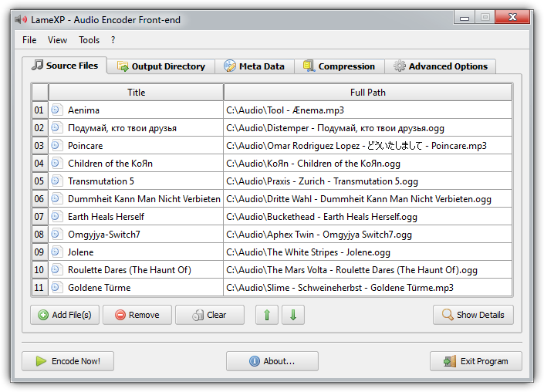Select the The Mars Volta Roulette Dares path
The height and width of the screenshot is (392, 544).
click(351, 270)
